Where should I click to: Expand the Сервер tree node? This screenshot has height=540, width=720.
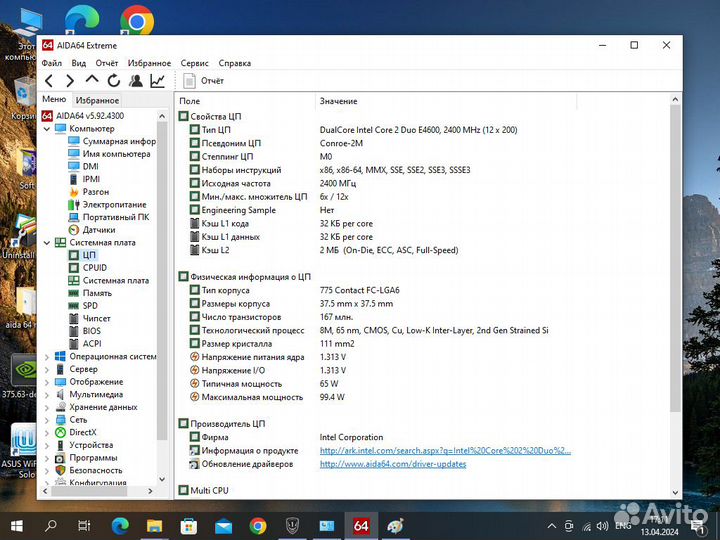point(46,369)
